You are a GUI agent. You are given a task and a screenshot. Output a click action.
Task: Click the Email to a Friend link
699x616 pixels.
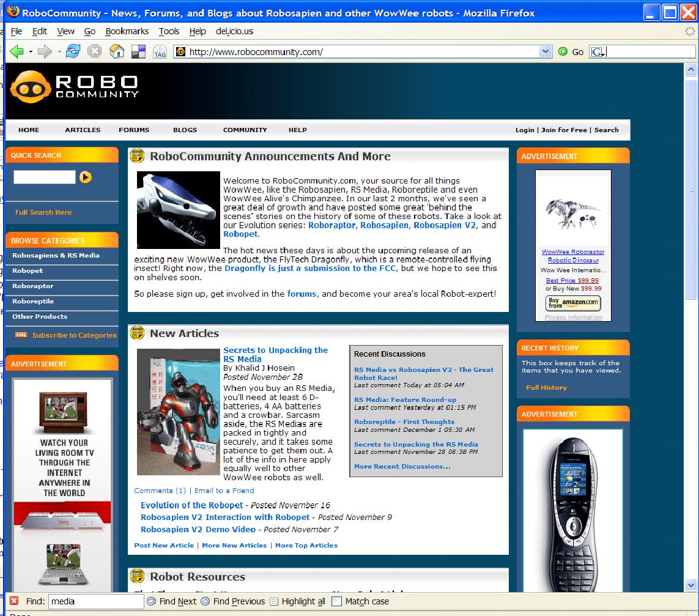[224, 490]
